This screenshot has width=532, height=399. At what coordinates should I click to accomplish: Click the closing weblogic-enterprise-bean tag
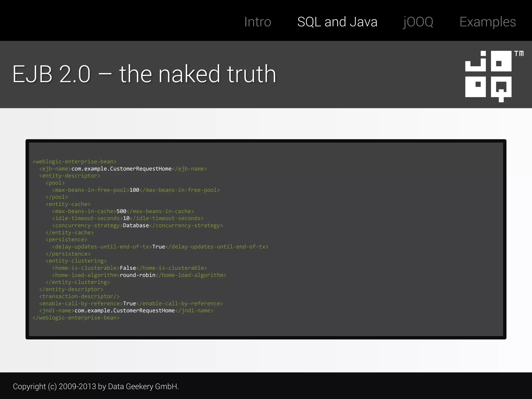click(x=76, y=318)
